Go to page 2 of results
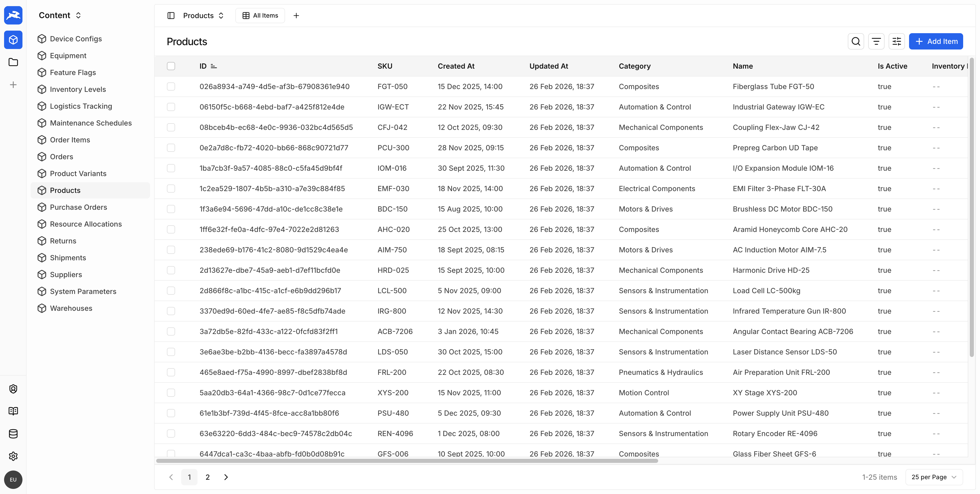980x494 pixels. point(207,477)
